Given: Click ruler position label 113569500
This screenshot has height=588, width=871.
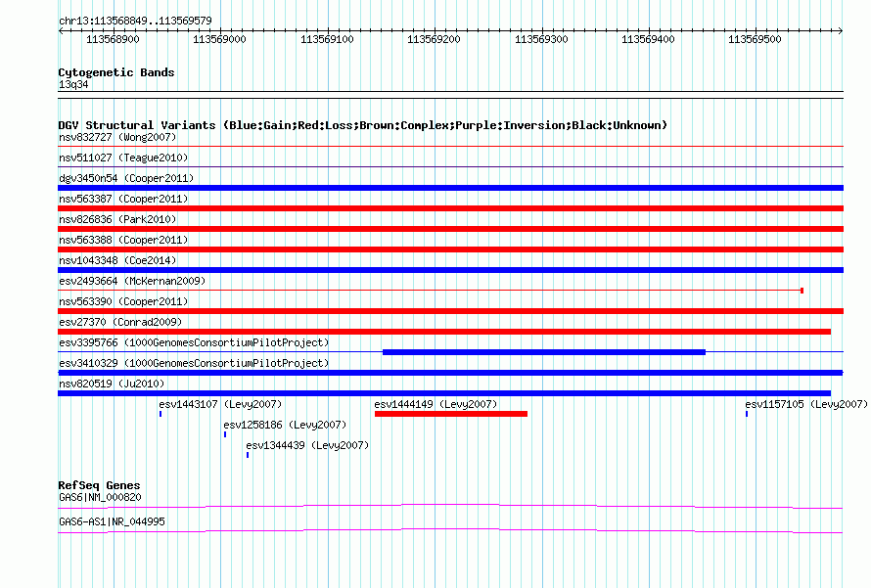Looking at the screenshot, I should 755,39.
